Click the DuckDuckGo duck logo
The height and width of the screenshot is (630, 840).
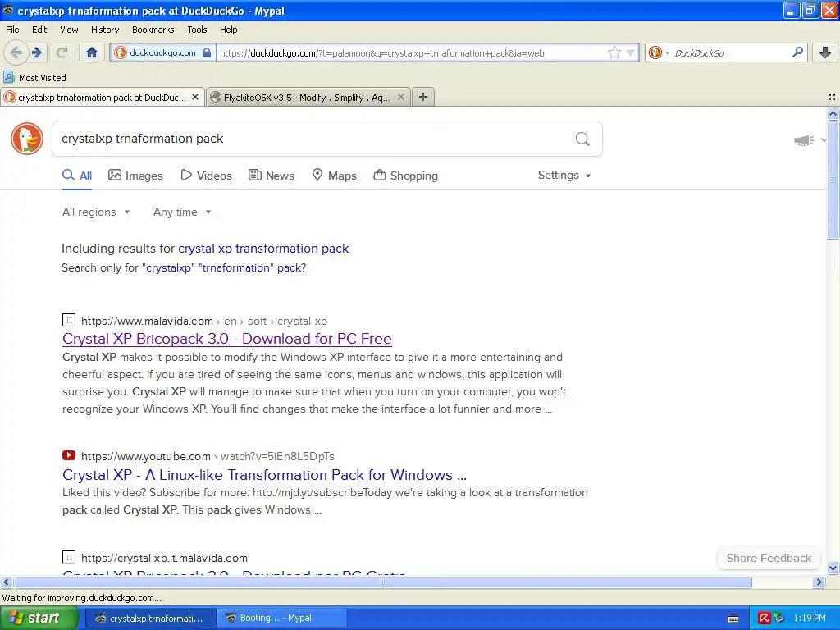pyautogui.click(x=27, y=138)
